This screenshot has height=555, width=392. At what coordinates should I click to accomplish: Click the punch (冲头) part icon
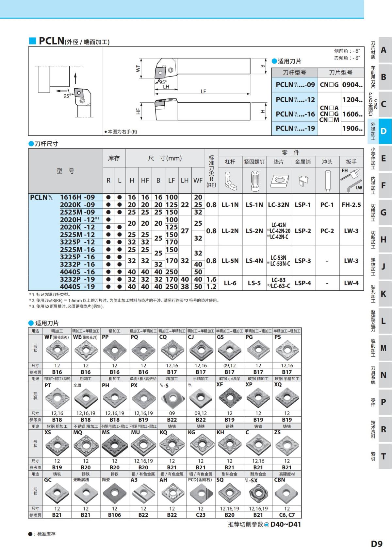point(327,181)
